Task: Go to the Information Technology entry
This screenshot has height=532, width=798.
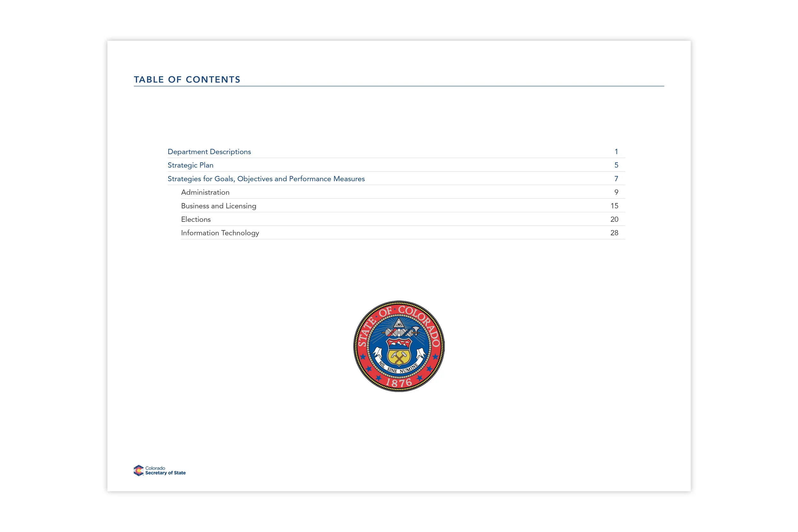Action: (220, 233)
